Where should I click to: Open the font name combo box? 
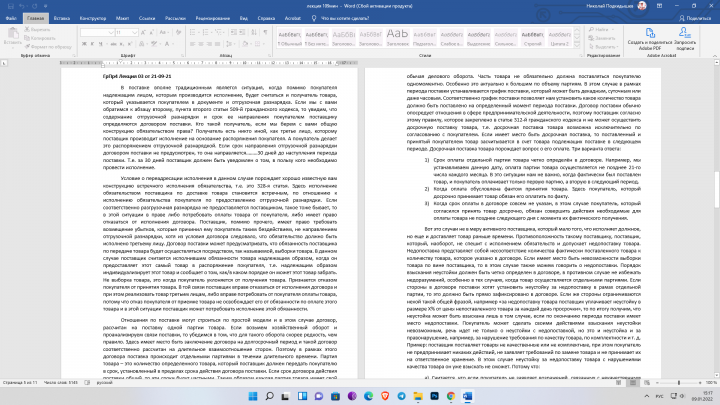click(x=97, y=33)
